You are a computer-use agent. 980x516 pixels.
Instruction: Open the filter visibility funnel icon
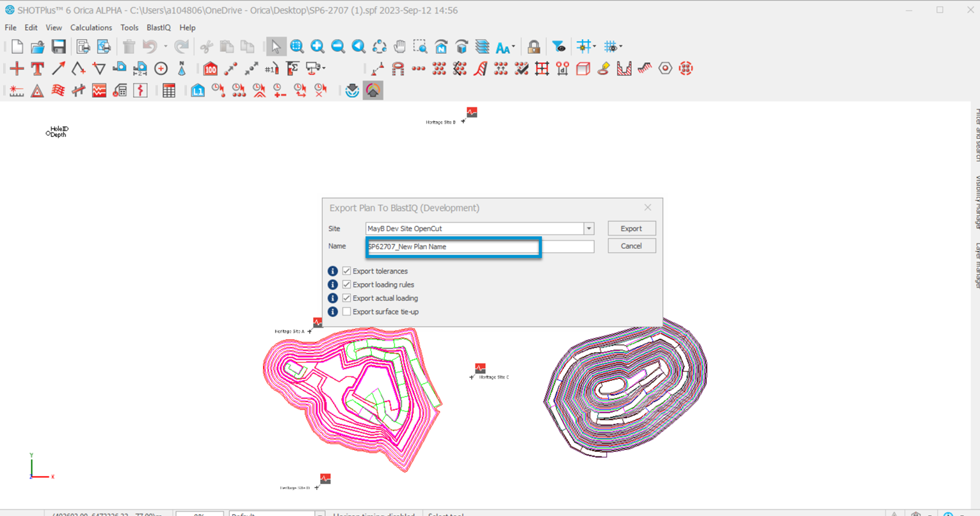click(x=559, y=47)
